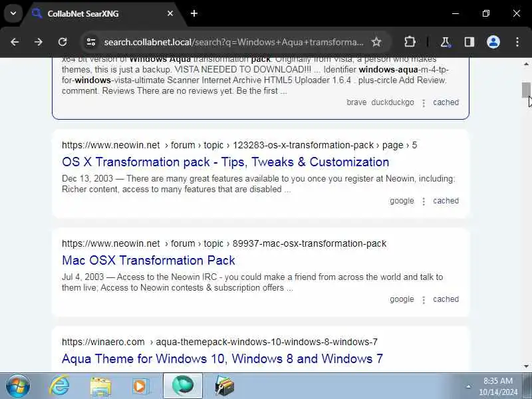The width and height of the screenshot is (532, 399).
Task: Click the address bar URL field
Action: pos(233,42)
